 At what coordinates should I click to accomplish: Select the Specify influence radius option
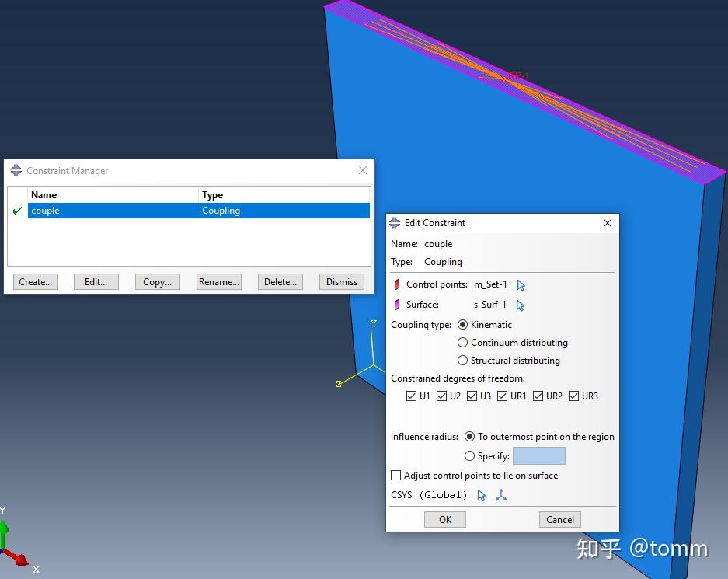coord(469,455)
